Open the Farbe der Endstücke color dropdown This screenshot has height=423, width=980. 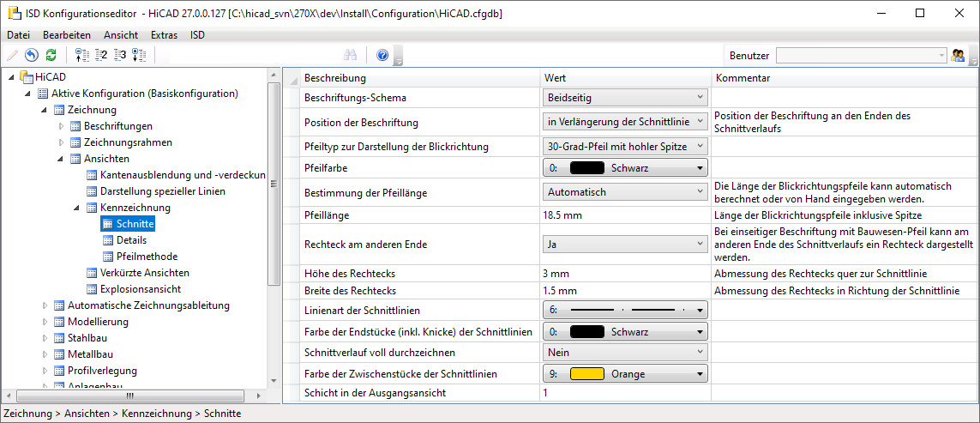pos(625,332)
